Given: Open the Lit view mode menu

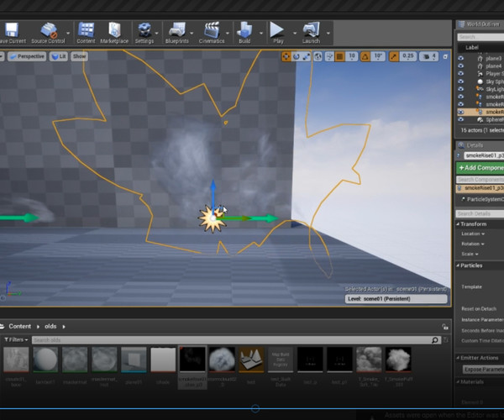Looking at the screenshot, I should tap(59, 56).
